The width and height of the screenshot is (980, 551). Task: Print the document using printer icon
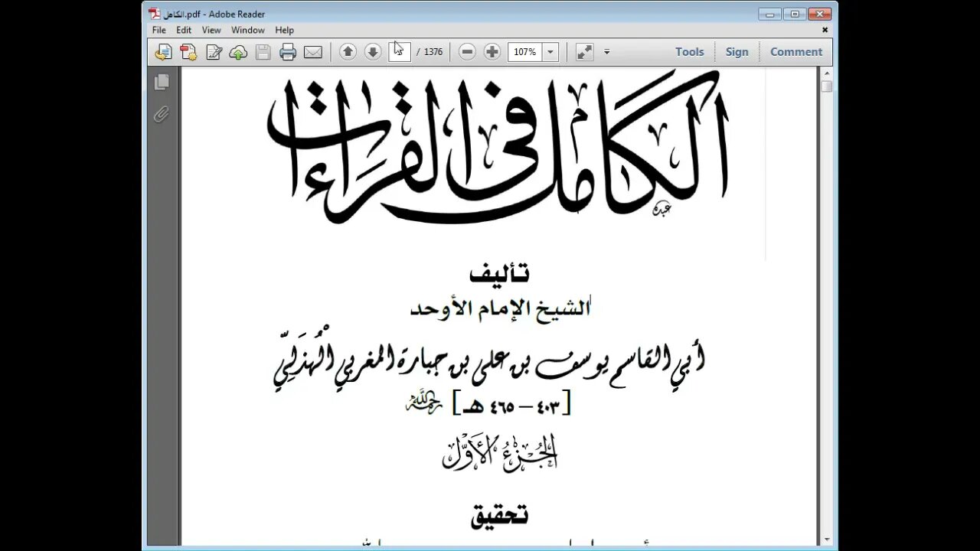click(288, 52)
